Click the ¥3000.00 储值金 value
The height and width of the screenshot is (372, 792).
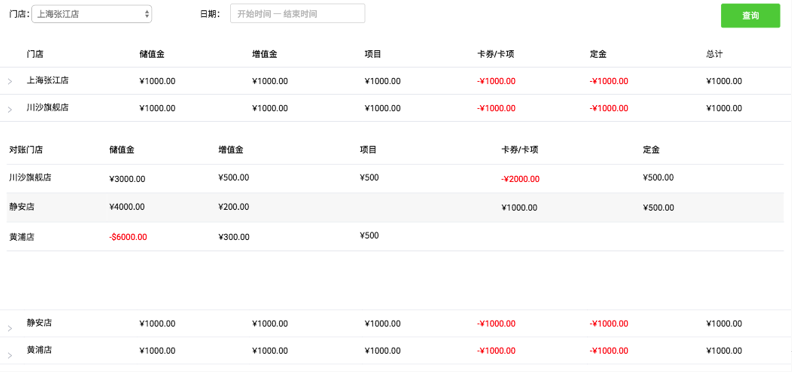[x=127, y=179]
